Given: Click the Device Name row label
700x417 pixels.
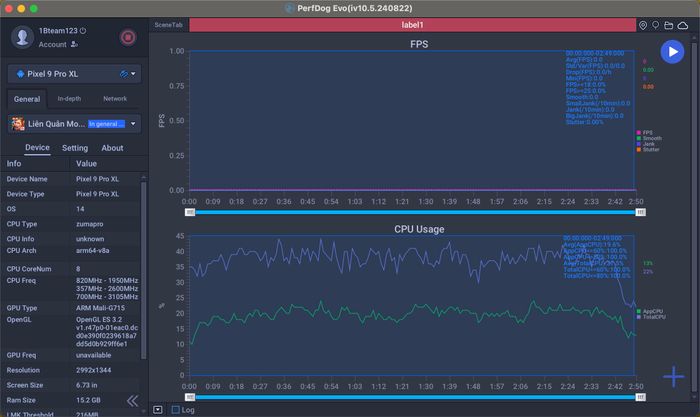Looking at the screenshot, I should [x=27, y=179].
